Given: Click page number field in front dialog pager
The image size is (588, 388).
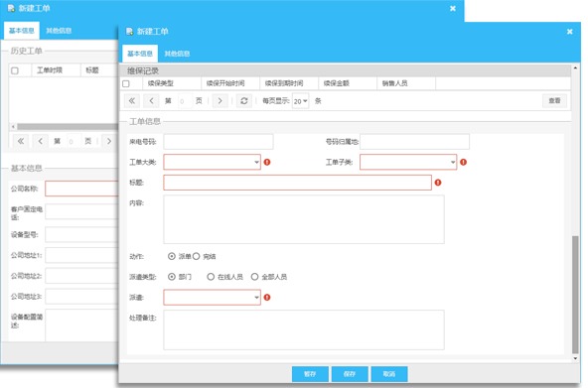Looking at the screenshot, I should click(x=185, y=101).
